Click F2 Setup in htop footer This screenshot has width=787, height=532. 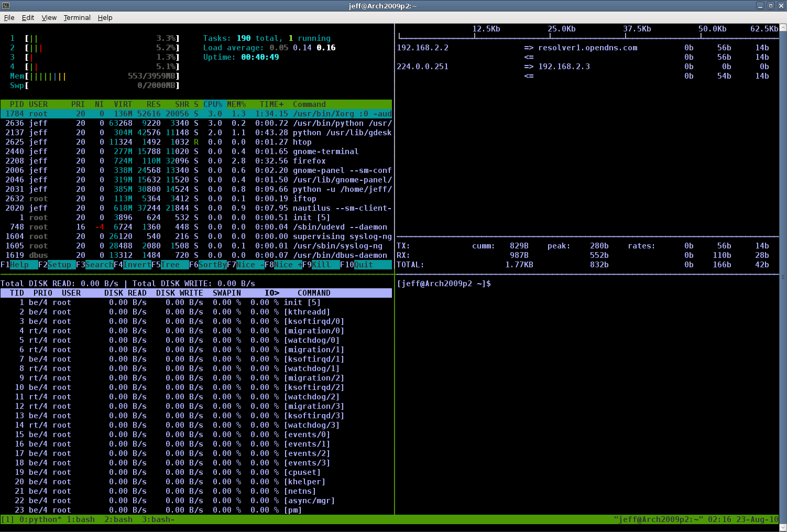[57, 265]
